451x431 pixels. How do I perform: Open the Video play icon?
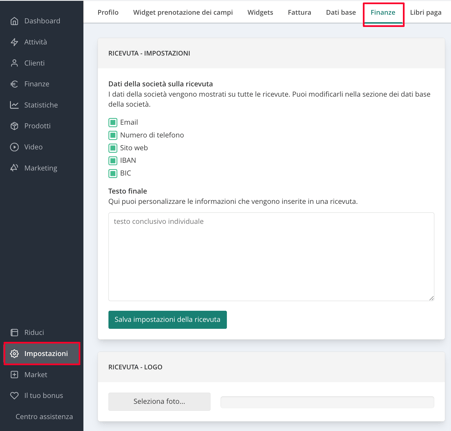pyautogui.click(x=14, y=147)
